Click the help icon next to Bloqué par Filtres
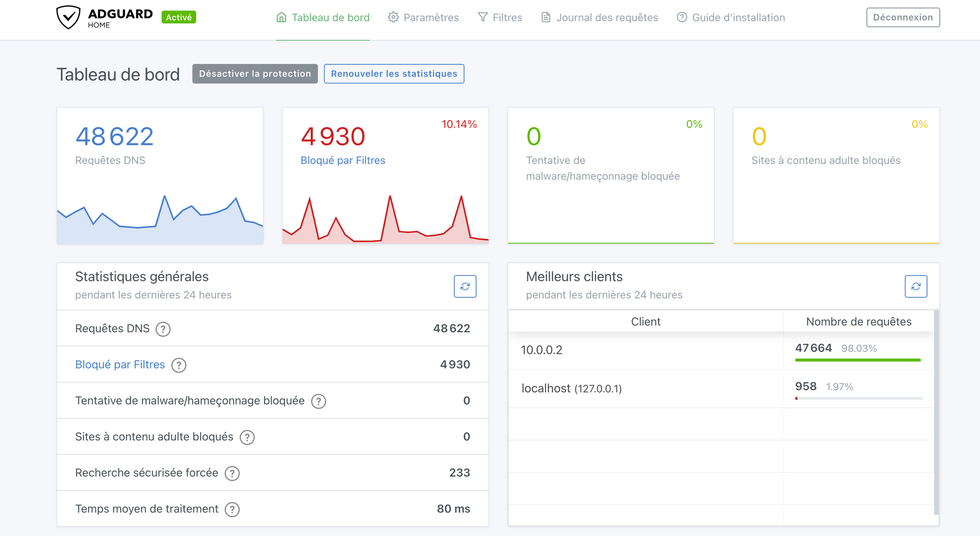The image size is (980, 536). click(x=179, y=365)
